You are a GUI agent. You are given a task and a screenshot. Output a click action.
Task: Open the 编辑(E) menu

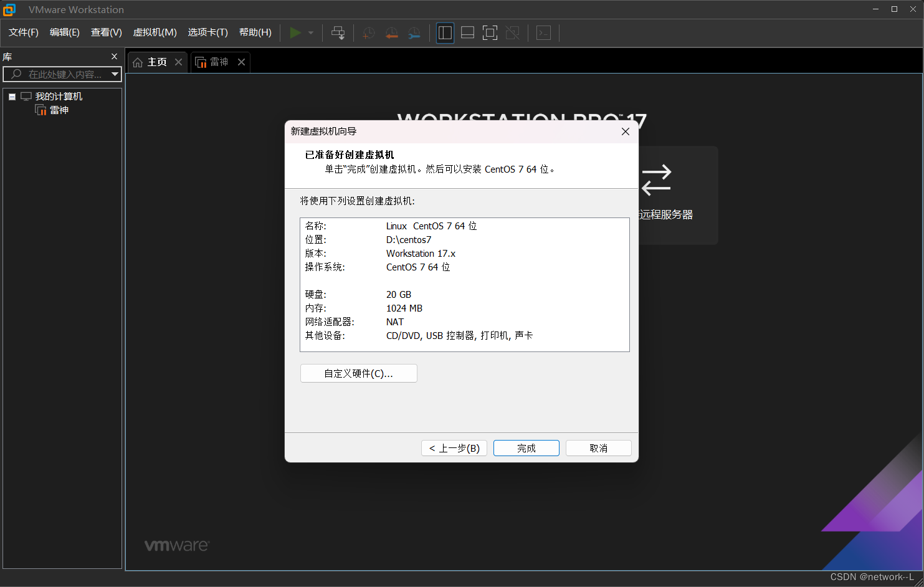click(x=65, y=32)
